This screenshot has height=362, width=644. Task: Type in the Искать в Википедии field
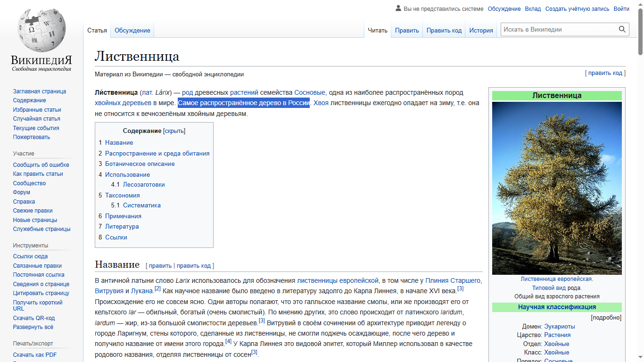click(x=559, y=30)
